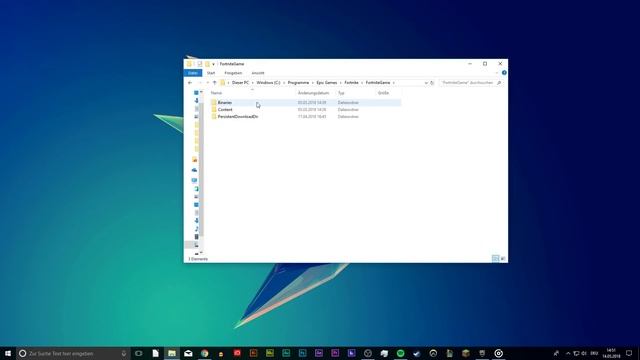The height and width of the screenshot is (360, 640).
Task: Click the FortniteGame breadcrumb segment
Action: click(x=378, y=83)
